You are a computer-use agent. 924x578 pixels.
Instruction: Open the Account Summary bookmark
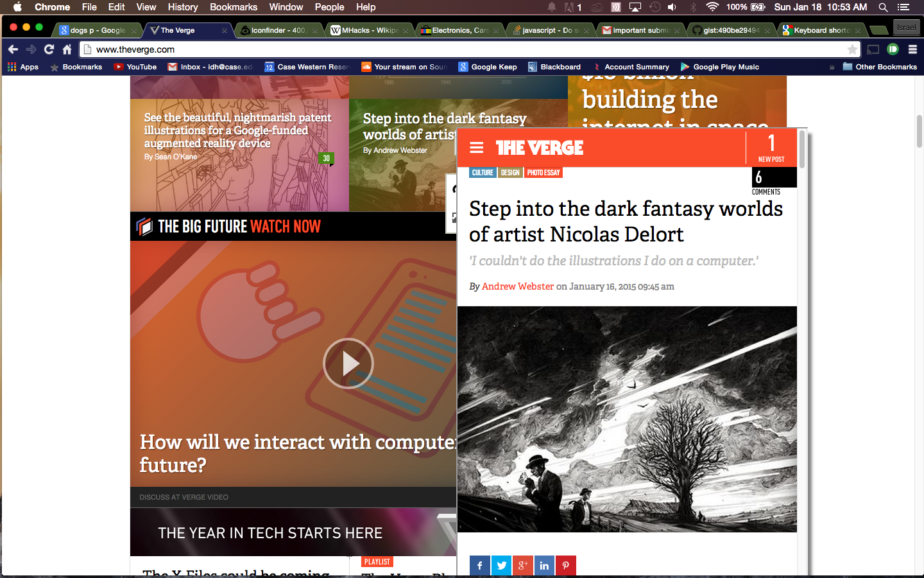click(631, 67)
